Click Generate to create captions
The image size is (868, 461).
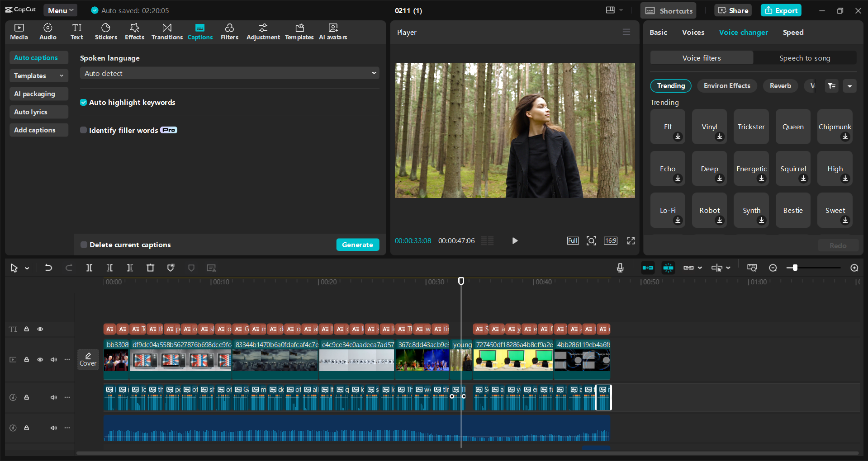357,245
